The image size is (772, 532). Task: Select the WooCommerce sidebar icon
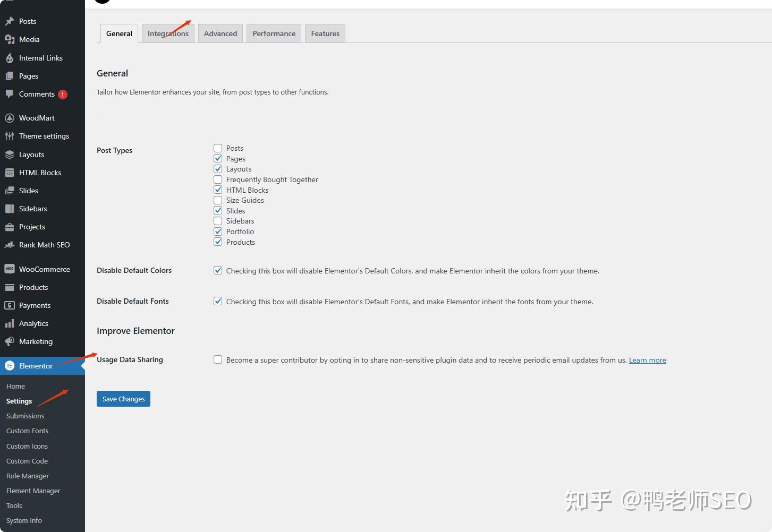point(10,269)
